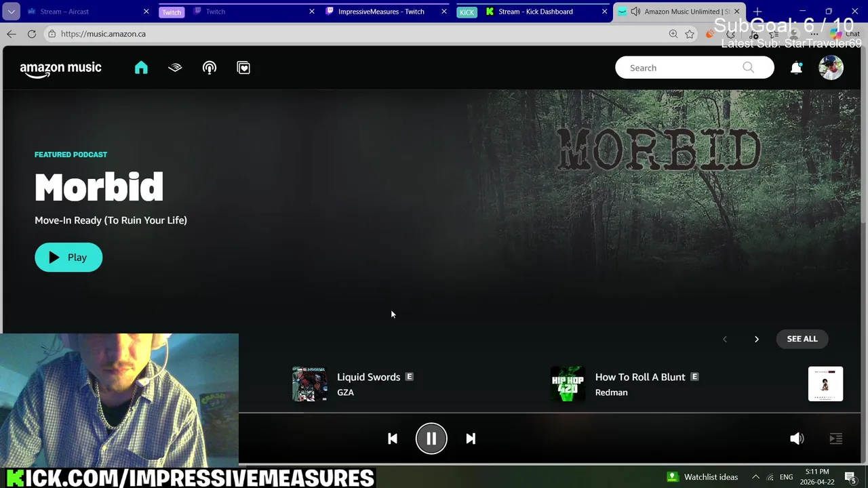Open a new browser tab
This screenshot has width=868, height=488.
(757, 12)
